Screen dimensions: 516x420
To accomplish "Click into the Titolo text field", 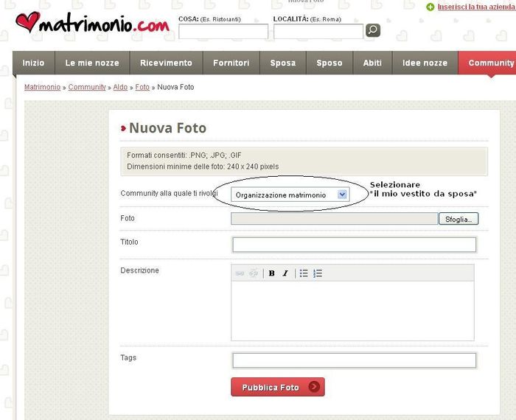I will click(x=354, y=245).
